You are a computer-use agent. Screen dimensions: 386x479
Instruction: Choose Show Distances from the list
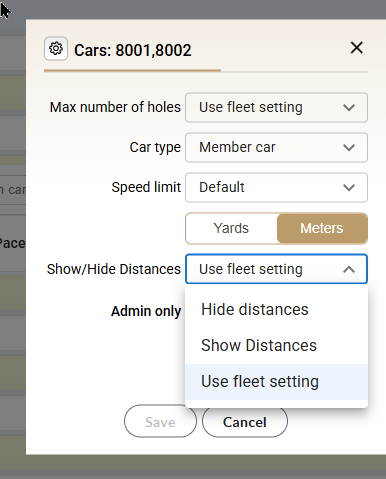(x=276, y=345)
